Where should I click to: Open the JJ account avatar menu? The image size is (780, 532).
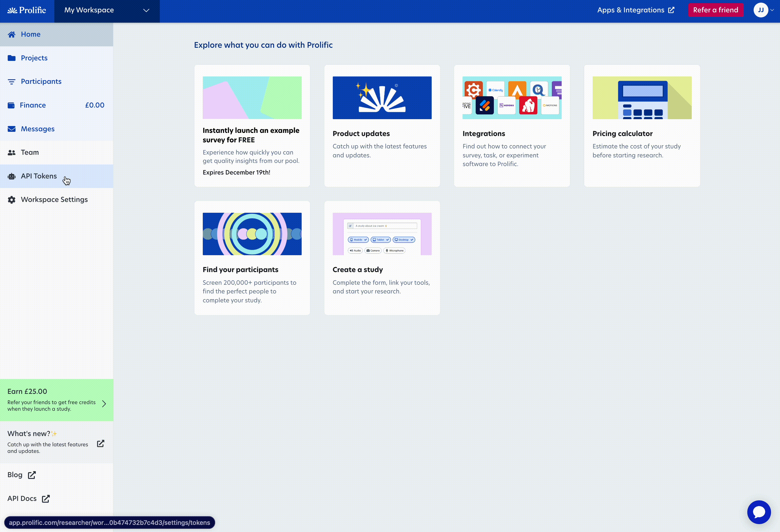pyautogui.click(x=760, y=10)
